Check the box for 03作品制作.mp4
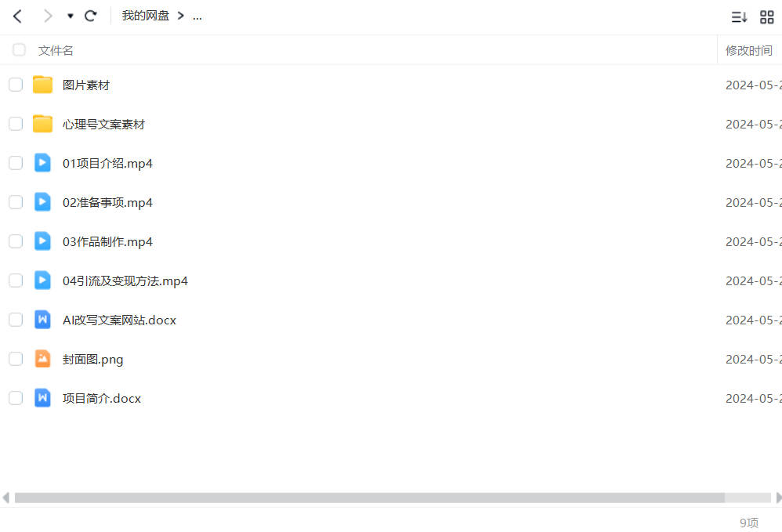 [16, 241]
